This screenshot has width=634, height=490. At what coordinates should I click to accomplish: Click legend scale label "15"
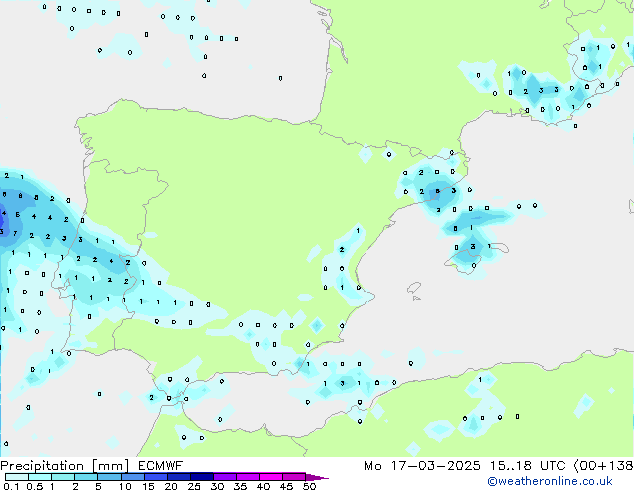[148, 486]
